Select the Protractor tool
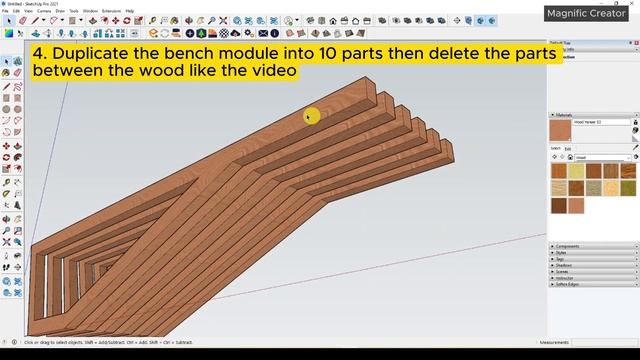Screen dimensions: 640x360 click(x=6, y=194)
